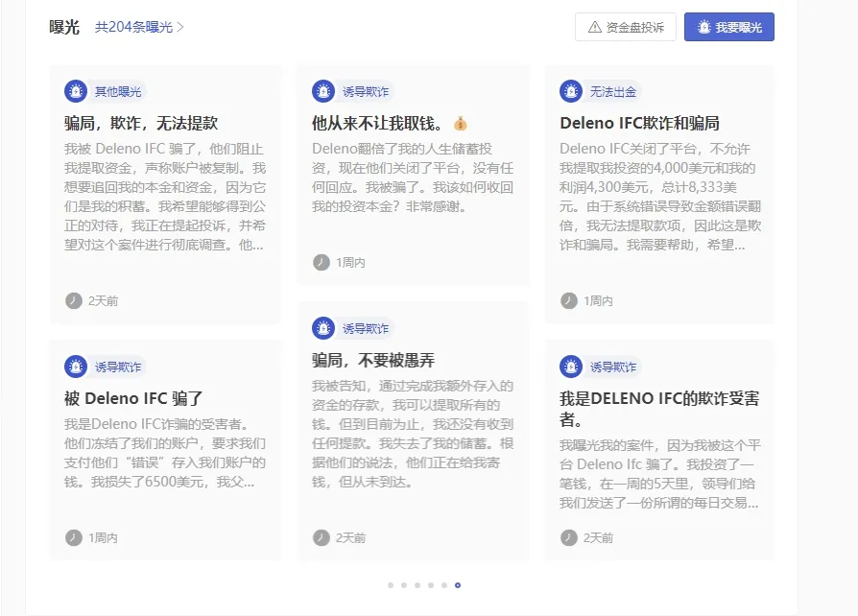The height and width of the screenshot is (616, 858).
Task: Click text starting 我被 Deleno IFC 骗了
Action: click(x=165, y=197)
